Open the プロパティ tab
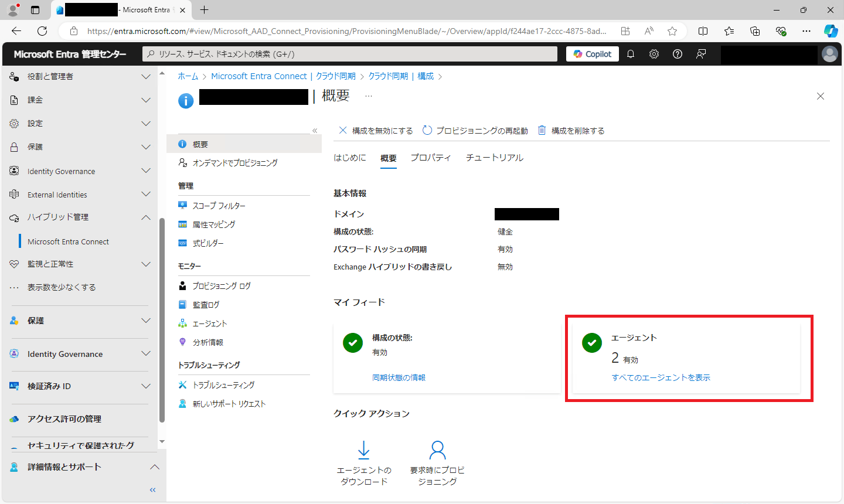The height and width of the screenshot is (504, 844). [x=431, y=158]
